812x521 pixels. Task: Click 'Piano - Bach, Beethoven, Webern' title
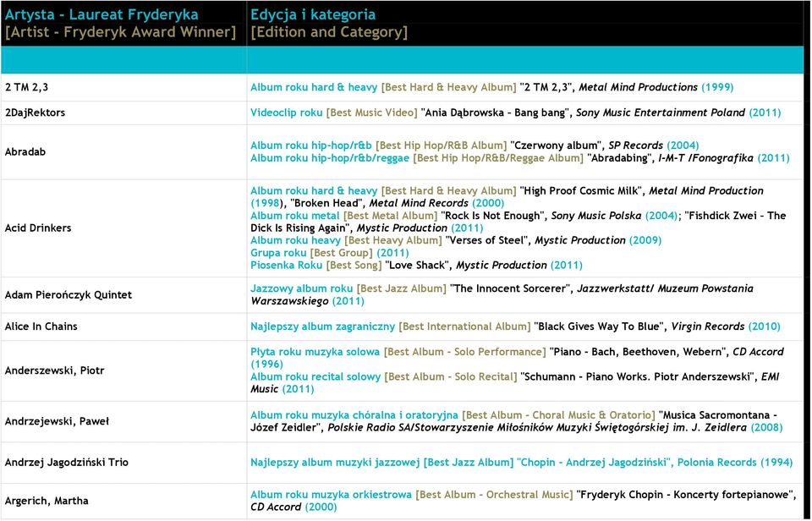pos(639,352)
